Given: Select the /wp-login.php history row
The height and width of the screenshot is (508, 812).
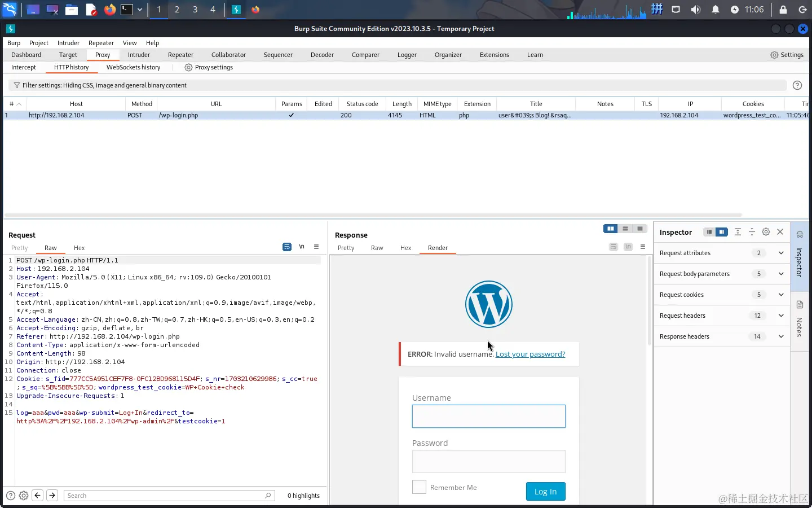Looking at the screenshot, I should (x=406, y=115).
